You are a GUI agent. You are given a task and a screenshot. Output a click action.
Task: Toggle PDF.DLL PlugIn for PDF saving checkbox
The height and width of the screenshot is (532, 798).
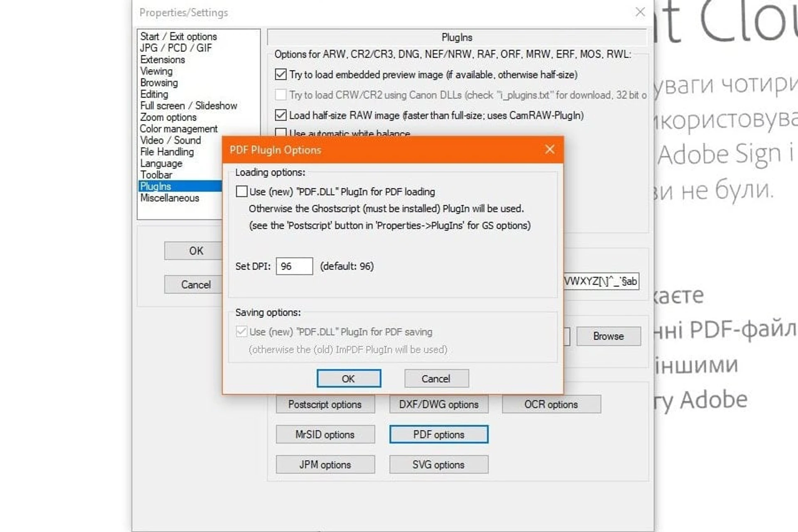click(x=241, y=332)
